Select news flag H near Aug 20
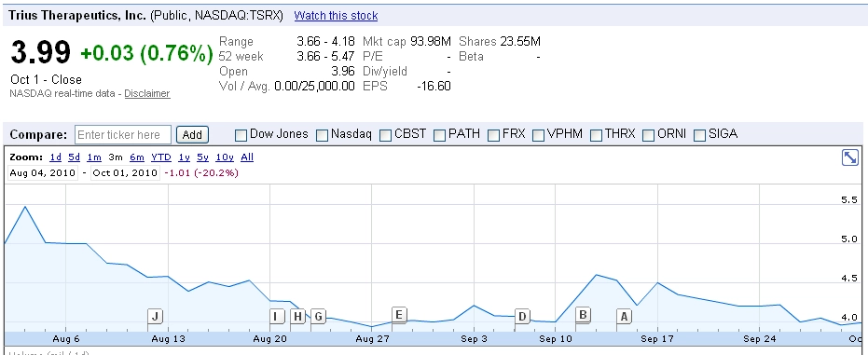The image size is (868, 355). point(297,317)
